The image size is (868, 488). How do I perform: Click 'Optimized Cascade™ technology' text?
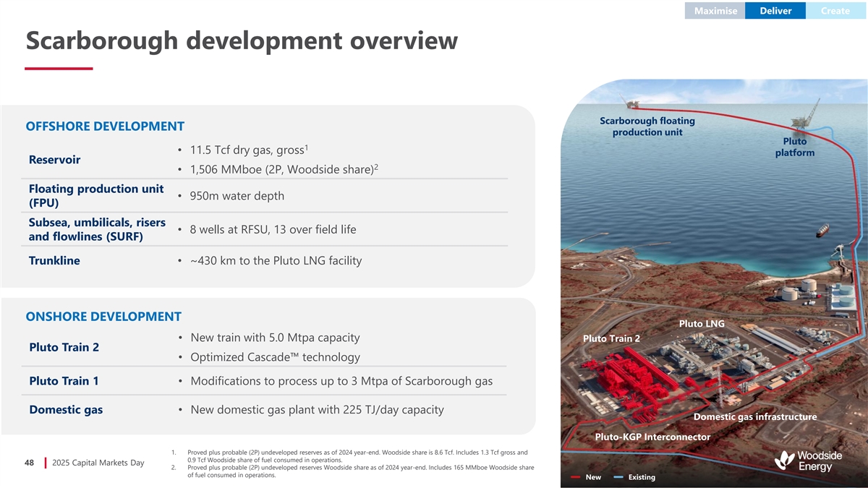(x=275, y=357)
